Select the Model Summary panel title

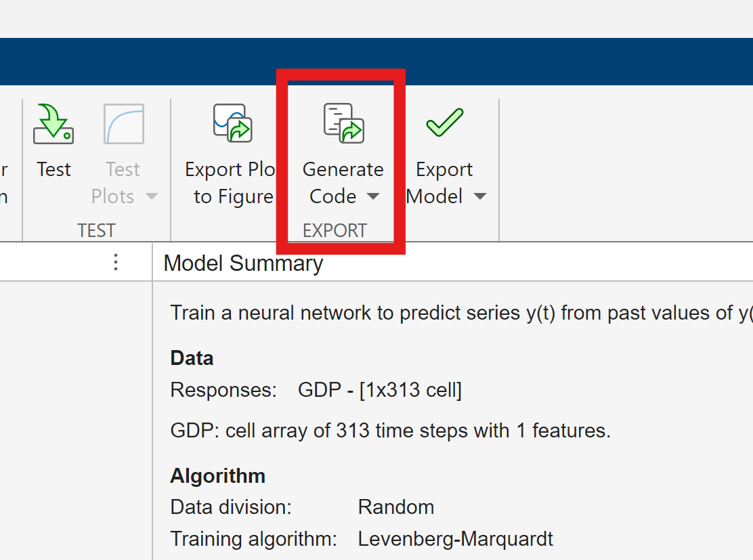coord(243,263)
